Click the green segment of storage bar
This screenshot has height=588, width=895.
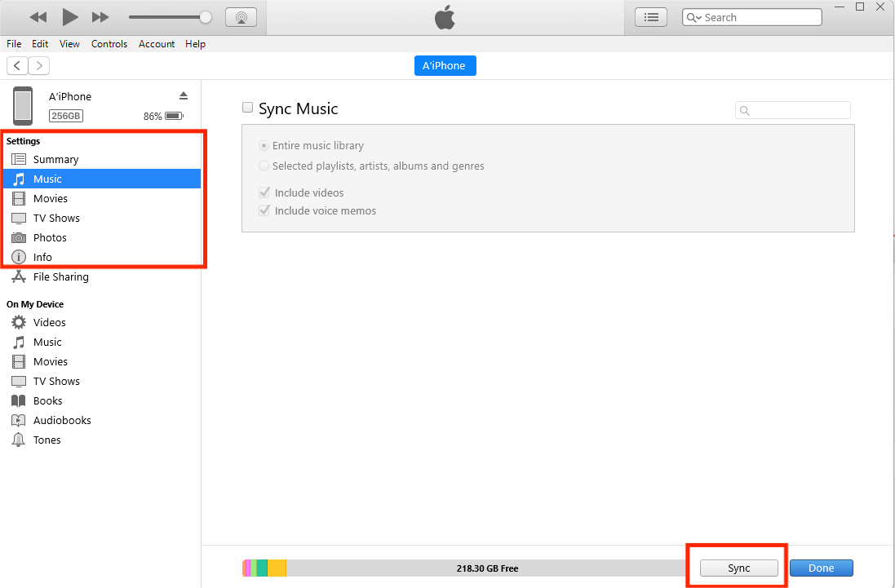262,568
